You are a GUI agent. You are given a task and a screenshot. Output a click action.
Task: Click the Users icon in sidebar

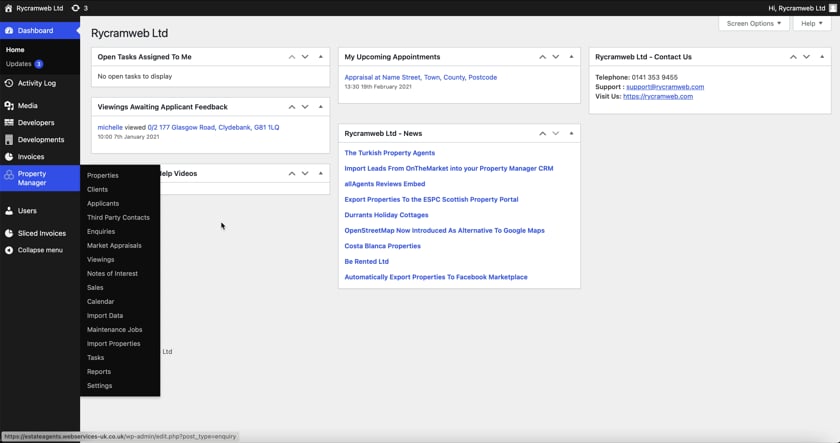point(9,211)
